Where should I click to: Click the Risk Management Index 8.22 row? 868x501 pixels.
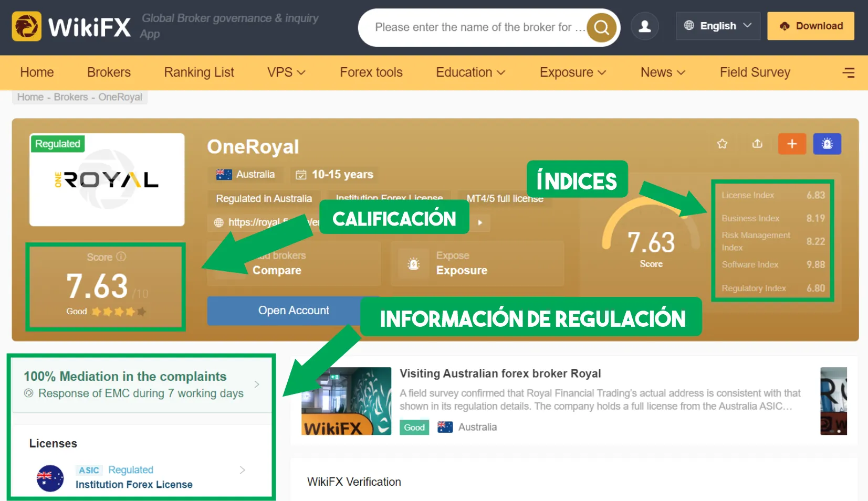[x=773, y=241]
